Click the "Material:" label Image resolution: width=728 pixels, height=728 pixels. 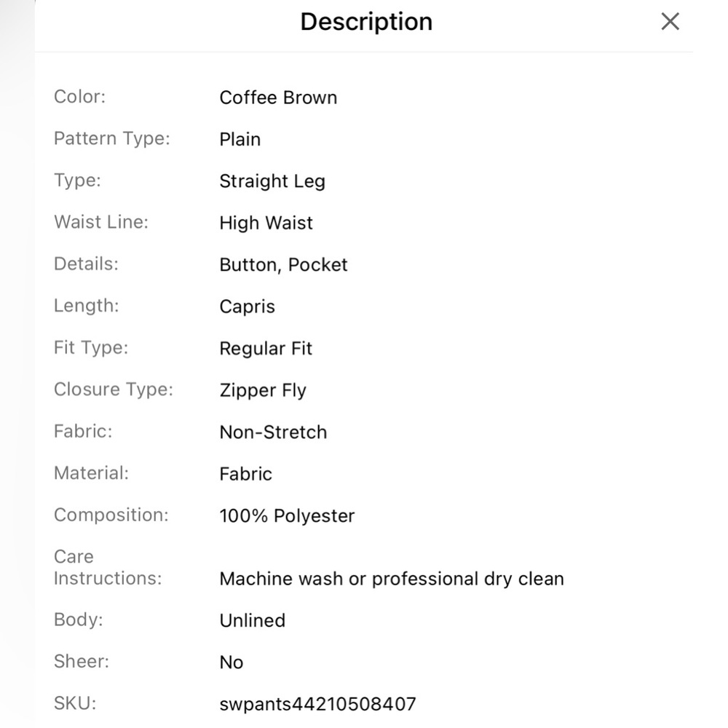[92, 473]
